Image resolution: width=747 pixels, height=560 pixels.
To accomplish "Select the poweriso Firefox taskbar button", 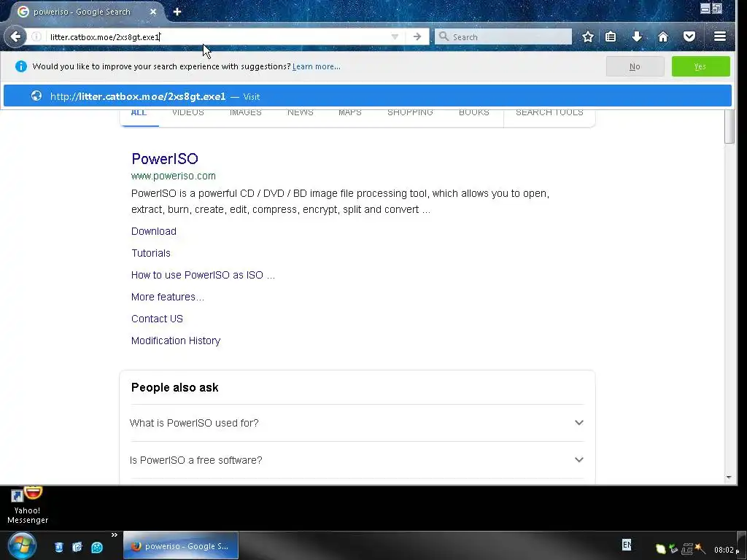I will point(181,545).
